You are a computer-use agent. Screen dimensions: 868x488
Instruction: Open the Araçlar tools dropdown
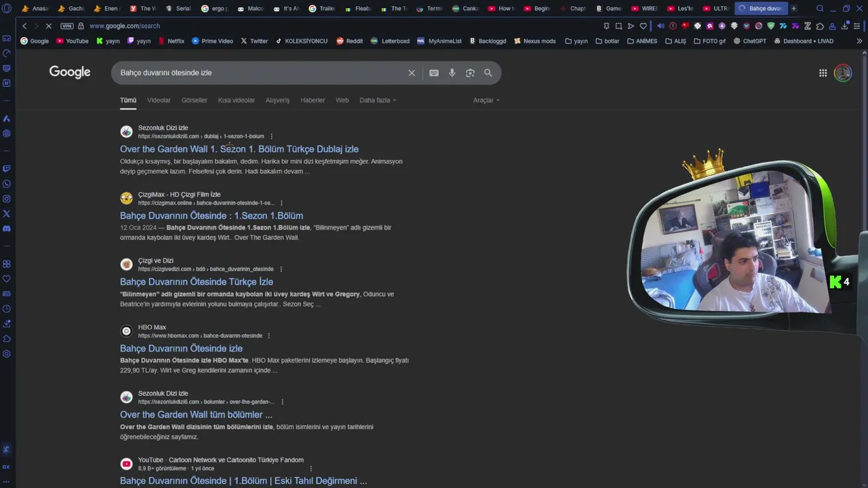[486, 100]
